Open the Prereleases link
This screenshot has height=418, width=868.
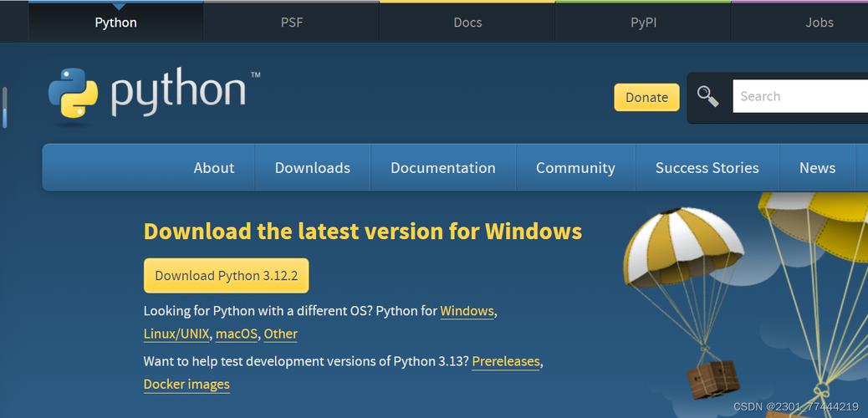[506, 361]
